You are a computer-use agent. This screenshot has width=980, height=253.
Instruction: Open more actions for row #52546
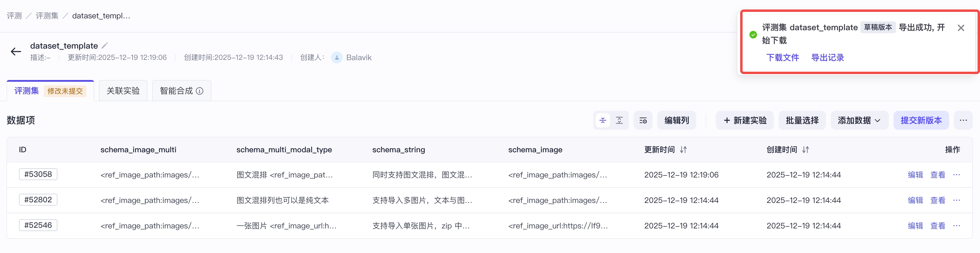956,226
